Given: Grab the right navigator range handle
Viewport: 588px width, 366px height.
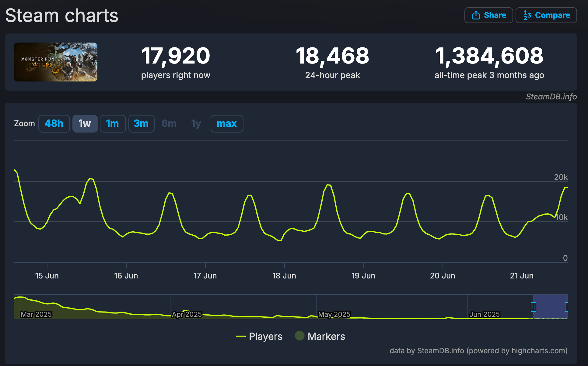Looking at the screenshot, I should pyautogui.click(x=567, y=307).
